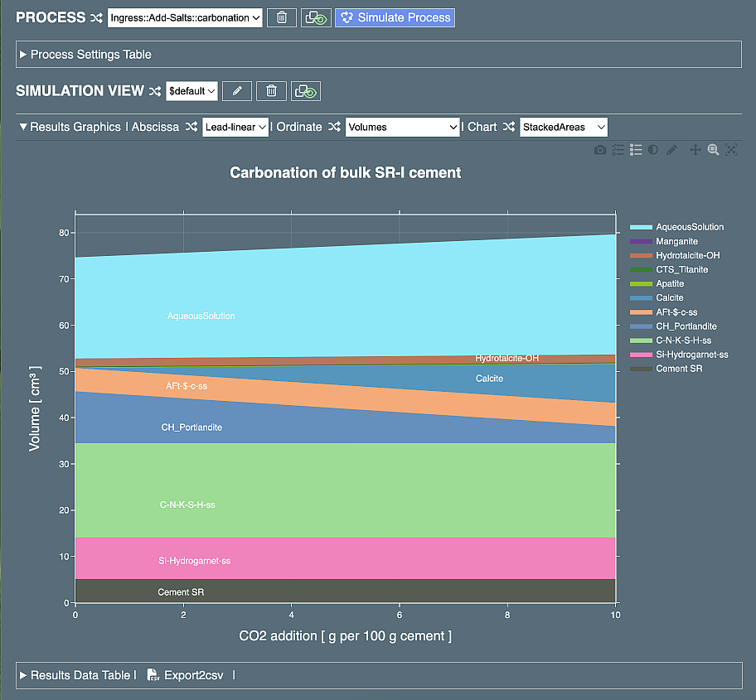Open the Chart type StackedAreas dropdown
756x700 pixels.
[564, 128]
